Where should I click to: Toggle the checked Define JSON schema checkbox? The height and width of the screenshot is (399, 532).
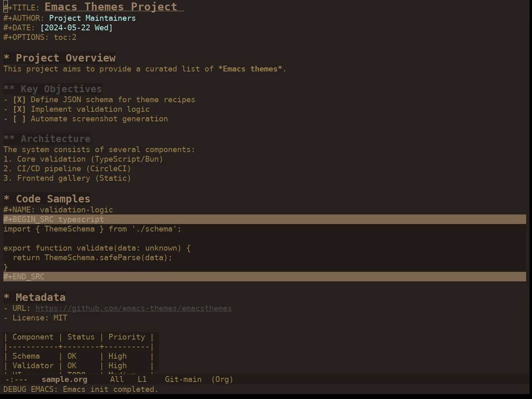coord(19,100)
